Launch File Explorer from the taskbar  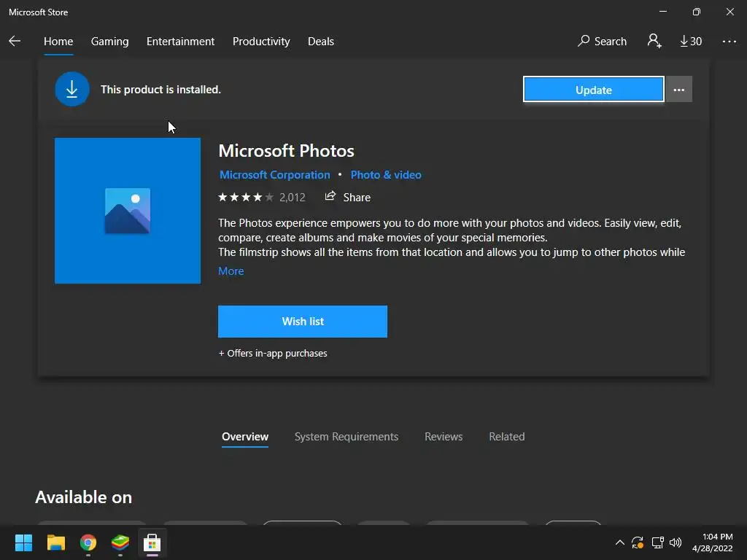click(55, 542)
